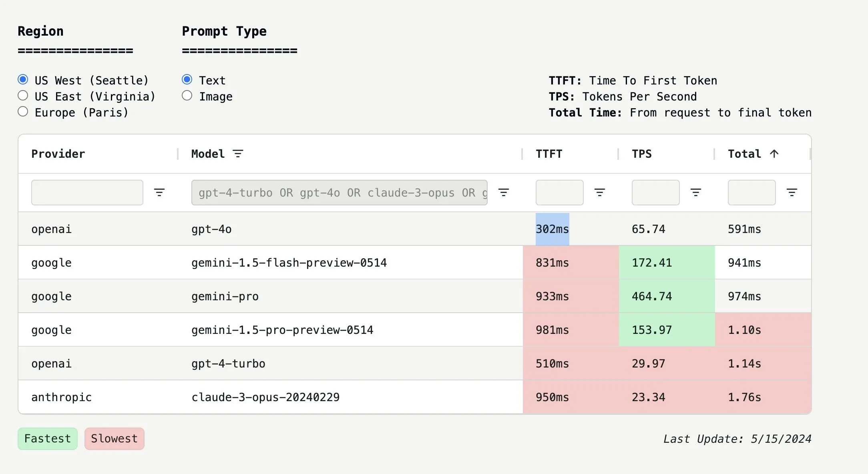Click the Model filter text field
This screenshot has width=868, height=474.
[339, 193]
